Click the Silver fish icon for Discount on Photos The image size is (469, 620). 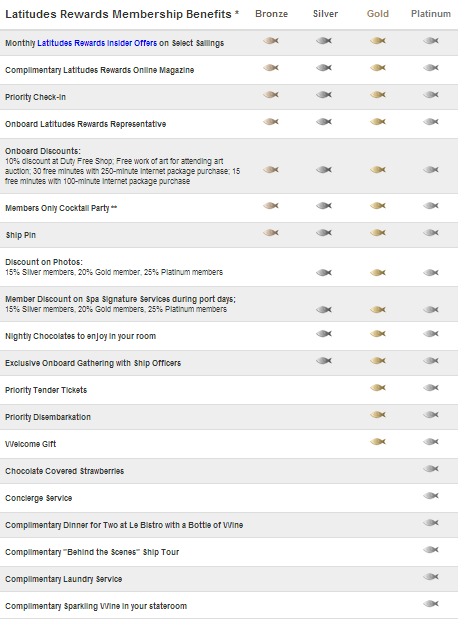(x=324, y=272)
